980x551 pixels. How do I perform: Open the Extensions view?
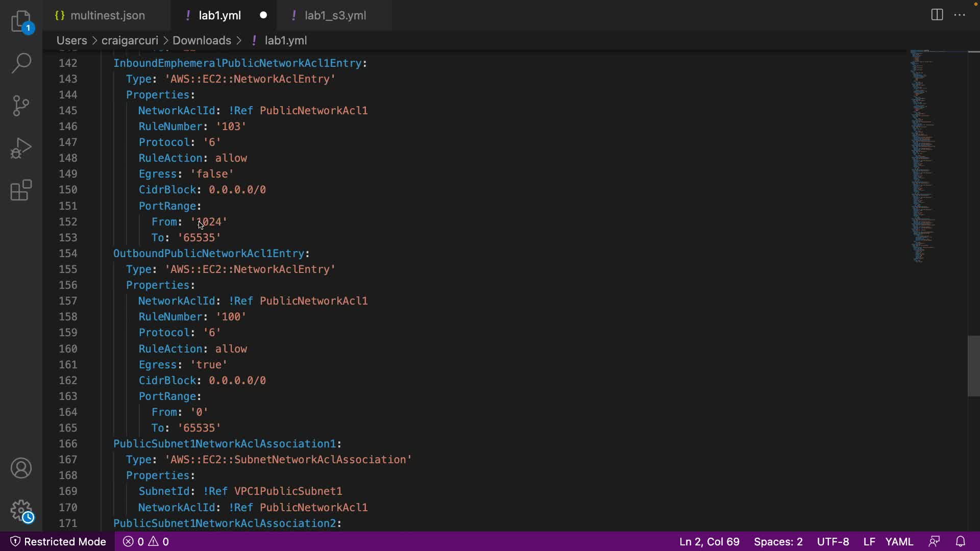pos(21,190)
